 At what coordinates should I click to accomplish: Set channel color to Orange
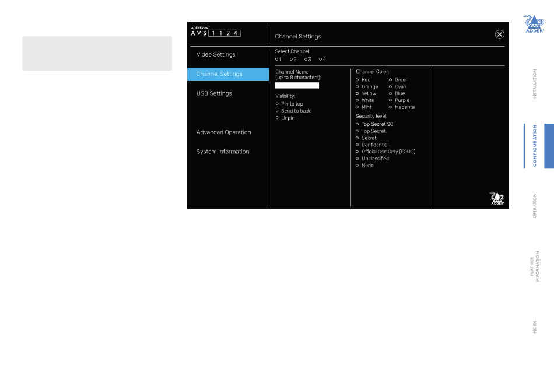point(357,86)
